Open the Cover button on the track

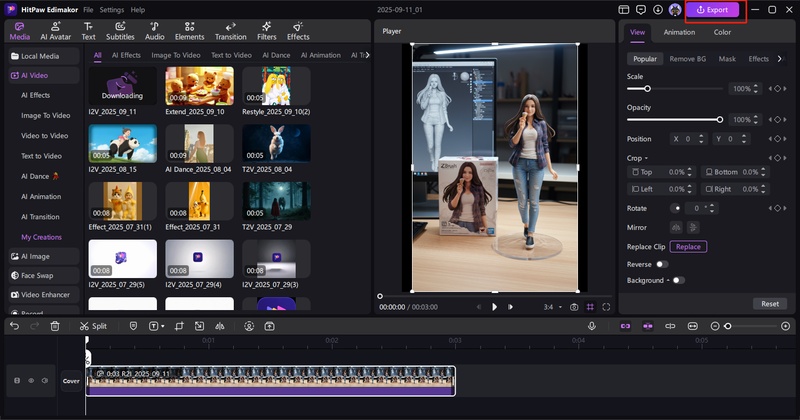click(71, 381)
